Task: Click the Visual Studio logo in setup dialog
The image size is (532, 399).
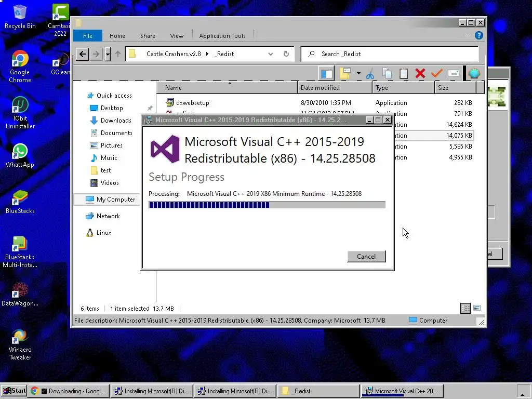Action: coord(165,149)
